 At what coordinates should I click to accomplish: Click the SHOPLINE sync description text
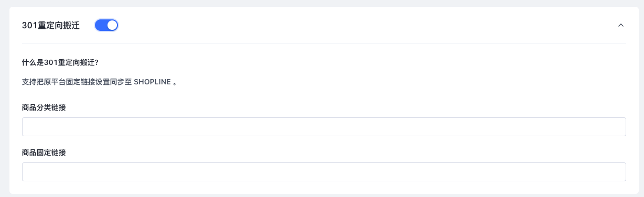[x=99, y=83]
